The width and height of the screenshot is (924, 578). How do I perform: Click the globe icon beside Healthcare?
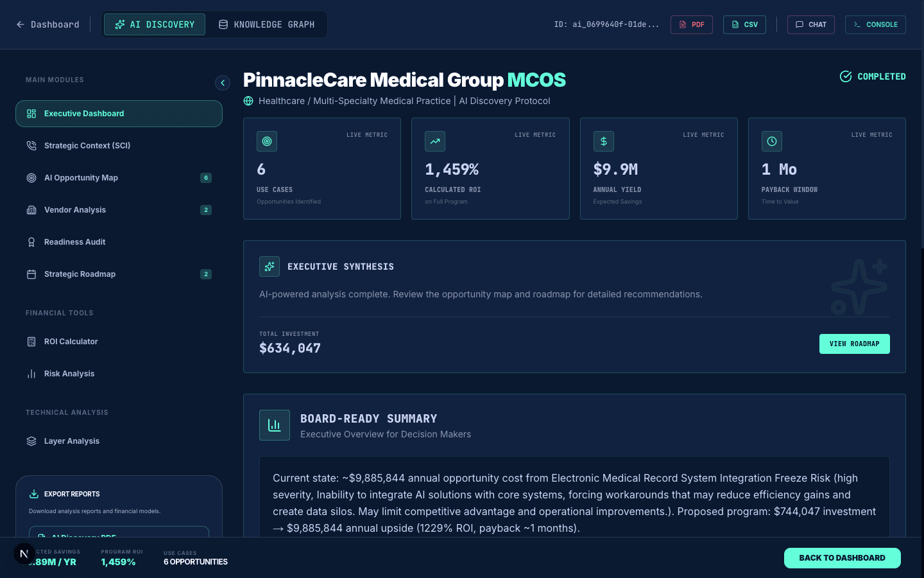pyautogui.click(x=248, y=101)
